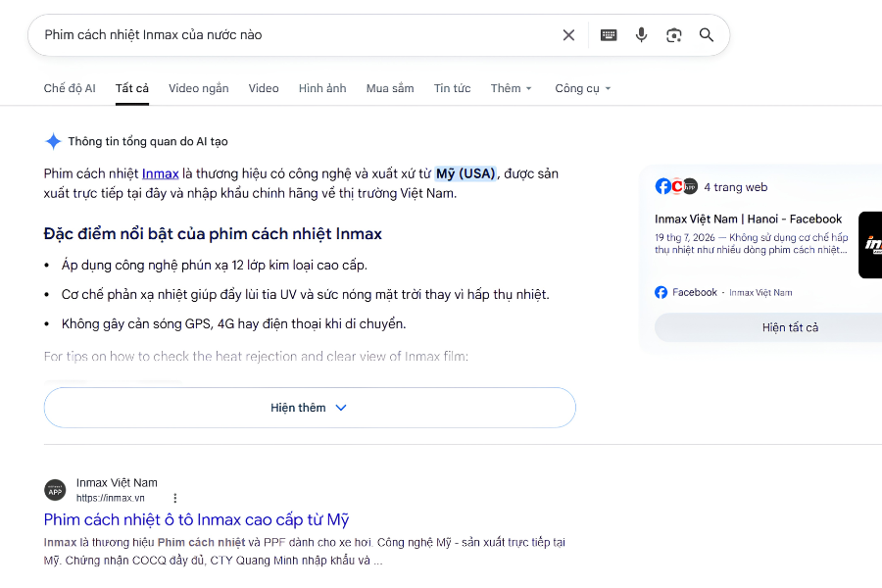Click the bullet about Cơ chế phản xạ nhiệt
Viewport: 882px width, 588px height.
(x=306, y=294)
